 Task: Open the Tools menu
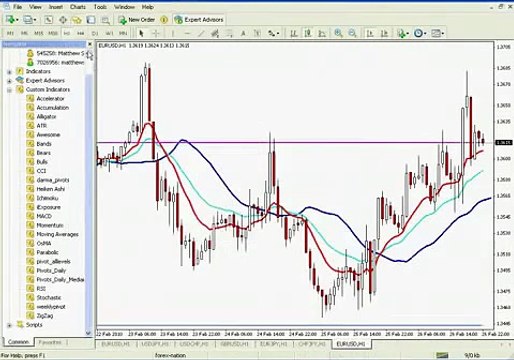click(100, 7)
